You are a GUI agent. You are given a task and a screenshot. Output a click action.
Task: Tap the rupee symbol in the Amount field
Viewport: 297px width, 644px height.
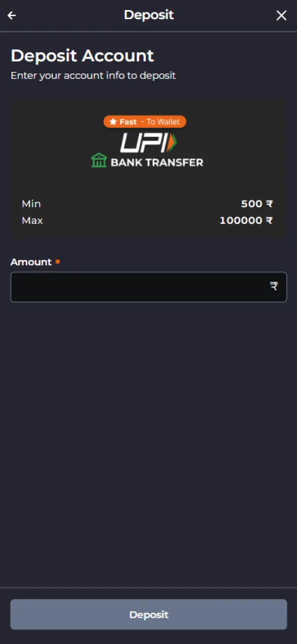point(273,286)
